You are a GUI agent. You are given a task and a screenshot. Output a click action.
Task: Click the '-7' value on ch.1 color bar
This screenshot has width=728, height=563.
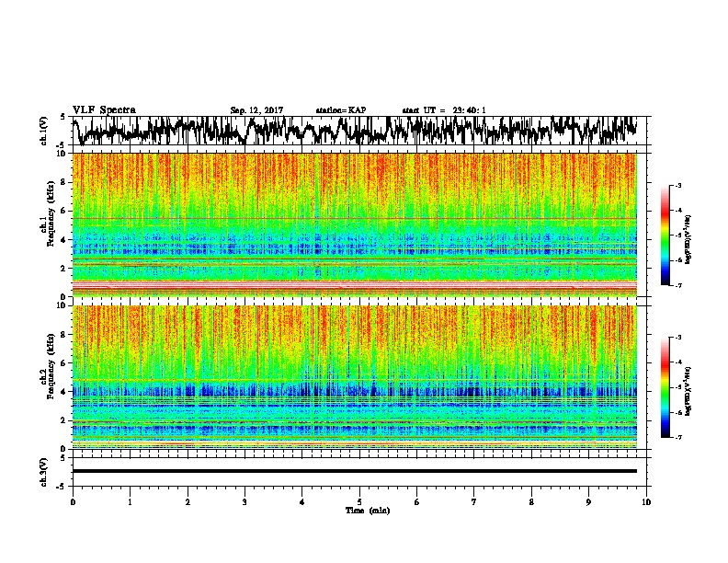(678, 285)
